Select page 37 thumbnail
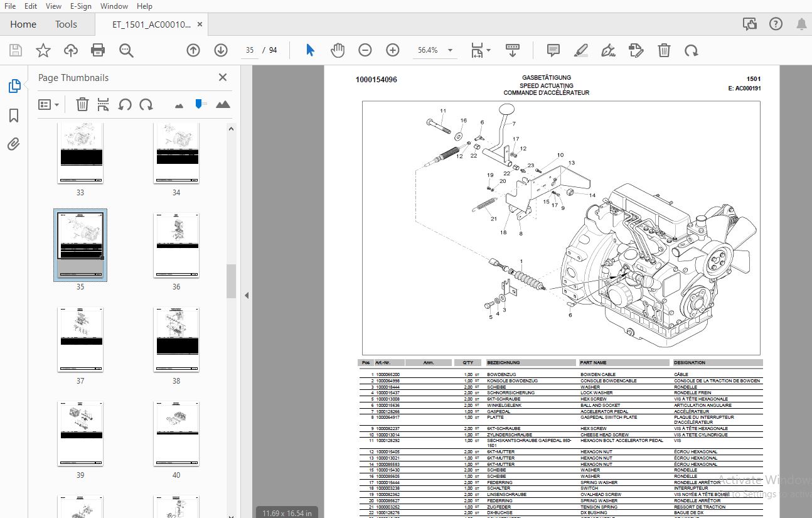 click(x=80, y=340)
